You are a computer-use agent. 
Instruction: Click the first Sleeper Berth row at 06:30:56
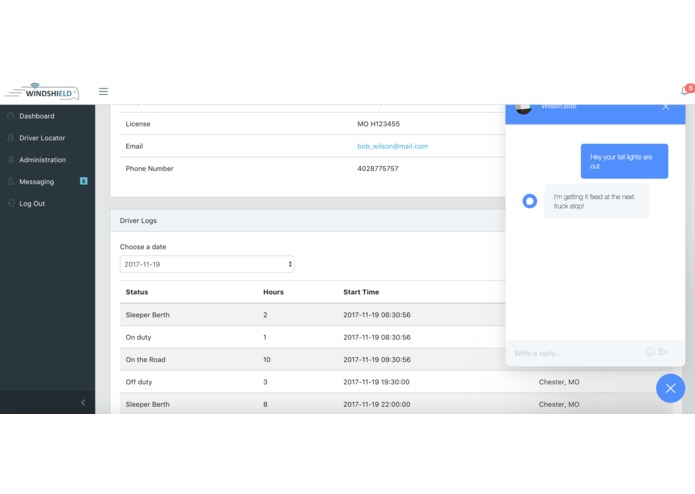pyautogui.click(x=312, y=315)
